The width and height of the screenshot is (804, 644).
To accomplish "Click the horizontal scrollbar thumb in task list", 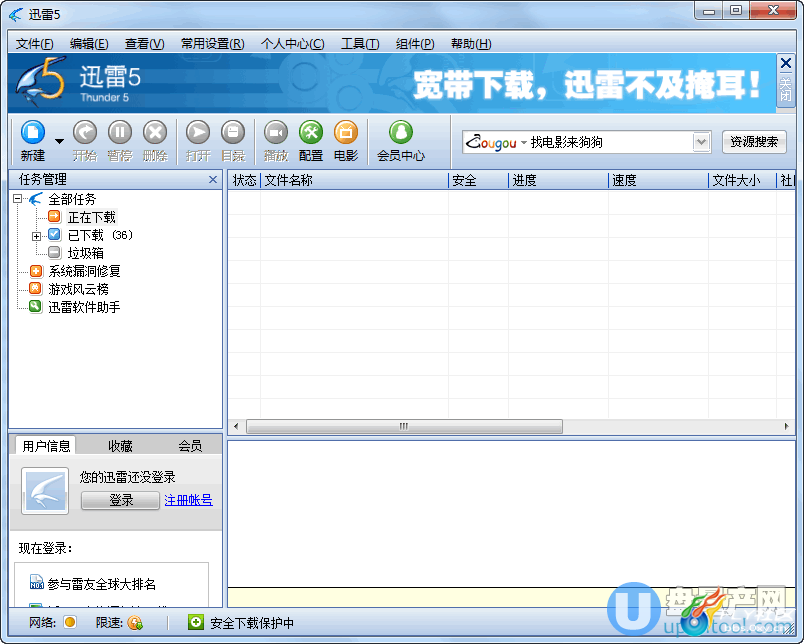I will pyautogui.click(x=404, y=426).
